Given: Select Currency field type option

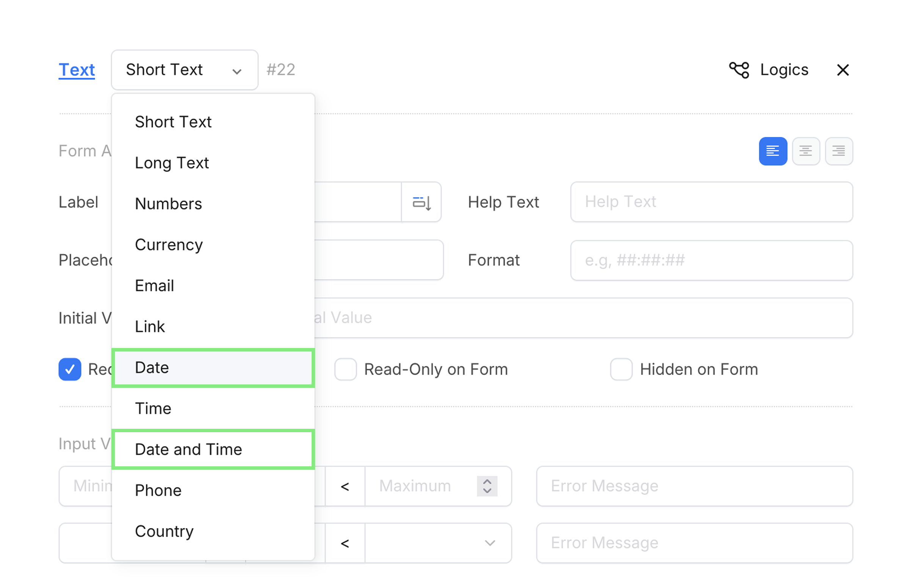Looking at the screenshot, I should [x=169, y=245].
